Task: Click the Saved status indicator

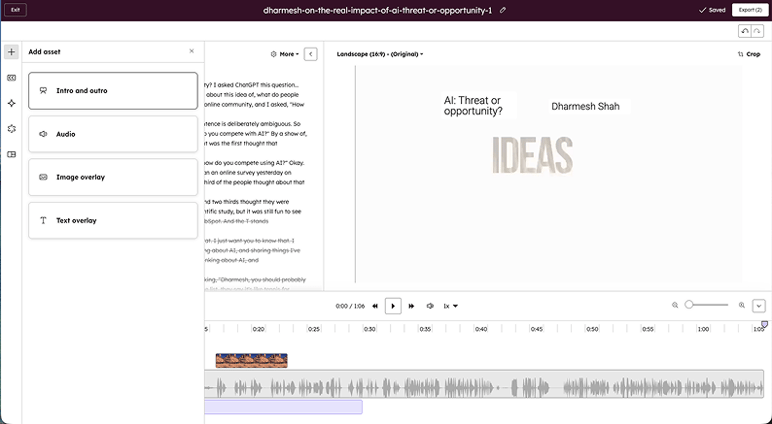Action: pos(712,10)
